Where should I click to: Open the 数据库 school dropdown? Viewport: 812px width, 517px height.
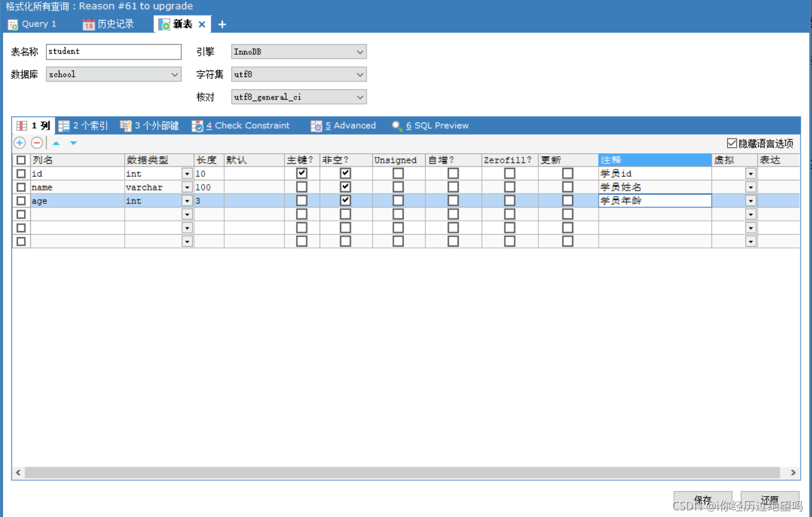click(x=114, y=75)
